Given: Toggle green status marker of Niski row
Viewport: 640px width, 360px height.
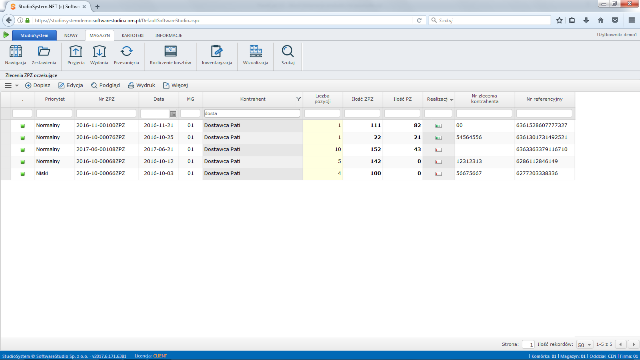Looking at the screenshot, I should (22, 174).
